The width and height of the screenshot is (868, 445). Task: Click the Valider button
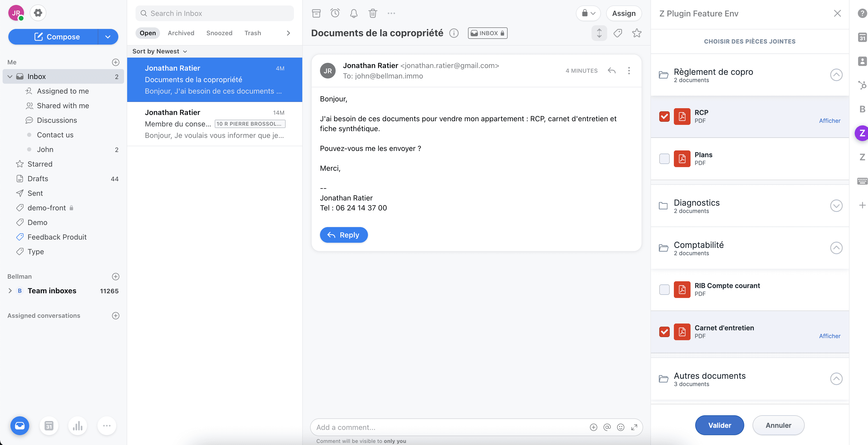coord(719,425)
